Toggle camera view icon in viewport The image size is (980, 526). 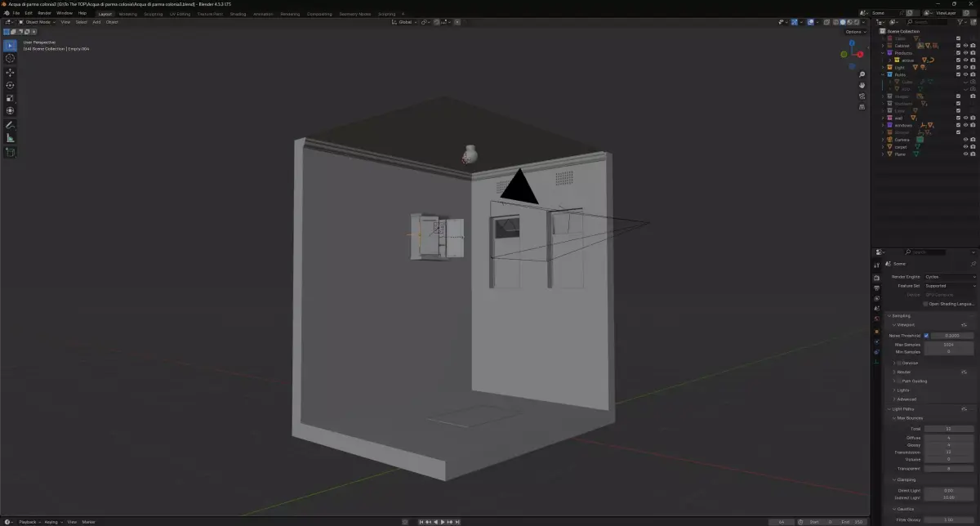(862, 96)
